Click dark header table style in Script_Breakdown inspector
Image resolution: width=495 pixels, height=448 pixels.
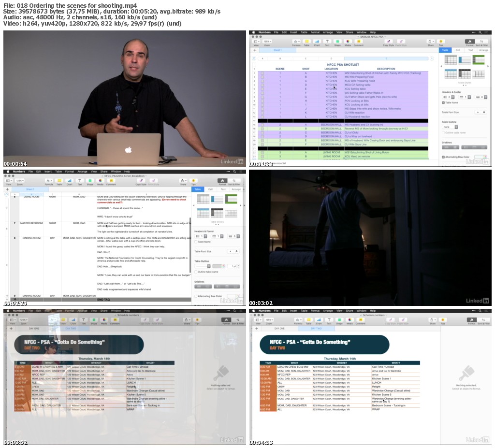point(217,213)
